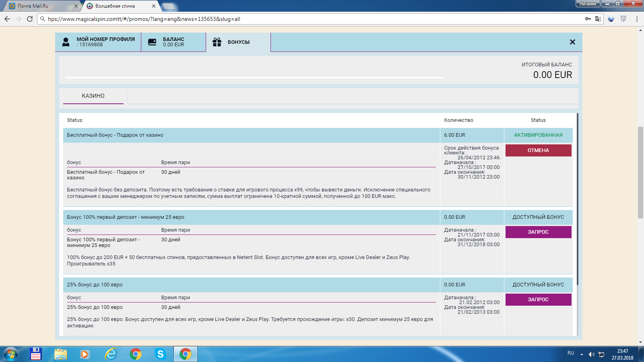Go back to the previous page

(7, 19)
